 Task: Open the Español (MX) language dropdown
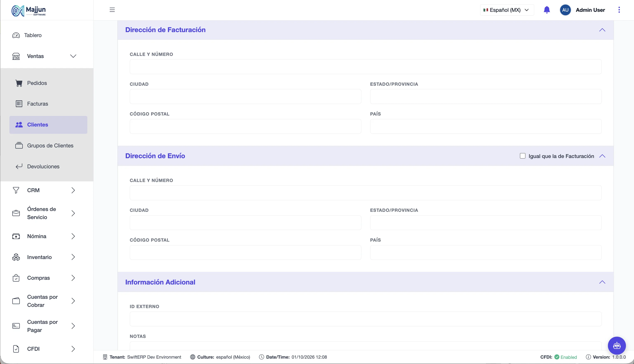point(507,10)
